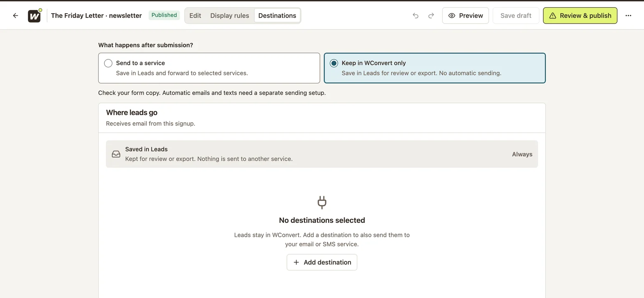
Task: Open the Display rules tab
Action: 230,16
